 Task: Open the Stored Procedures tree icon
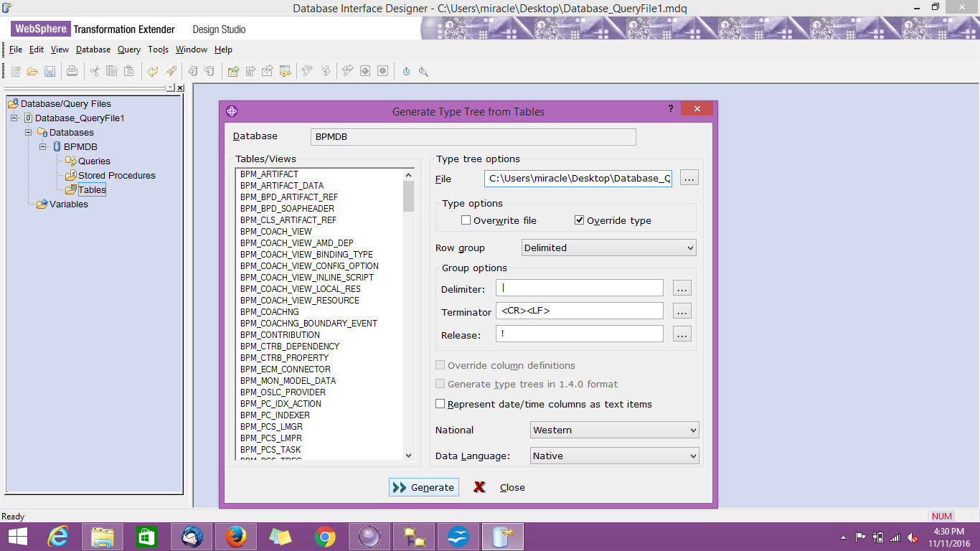72,175
